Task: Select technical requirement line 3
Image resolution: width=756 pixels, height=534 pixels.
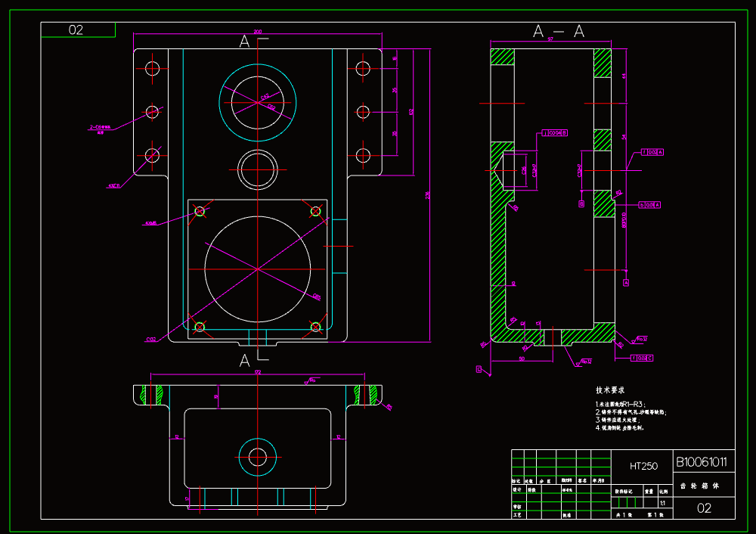Action: [618, 420]
